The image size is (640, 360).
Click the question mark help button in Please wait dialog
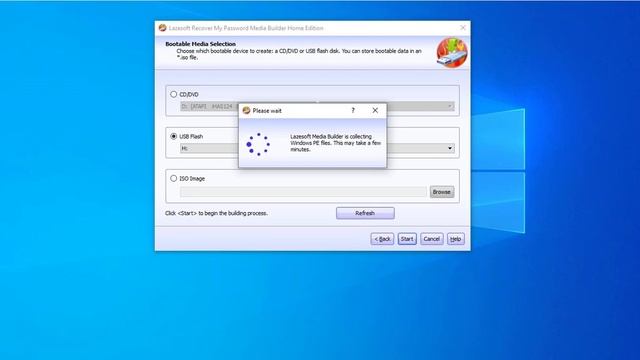pyautogui.click(x=353, y=111)
